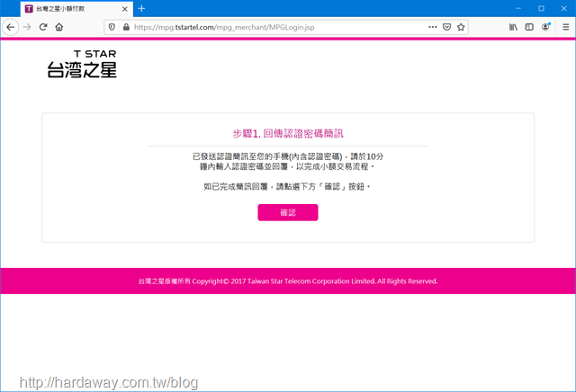The width and height of the screenshot is (576, 392).
Task: Open the Firefox account menu
Action: click(546, 27)
